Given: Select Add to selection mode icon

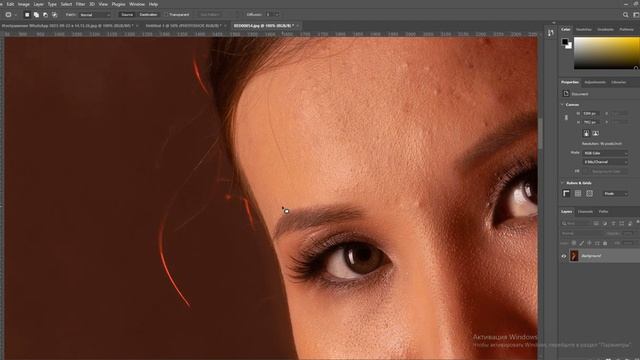Looking at the screenshot, I should (x=36, y=15).
